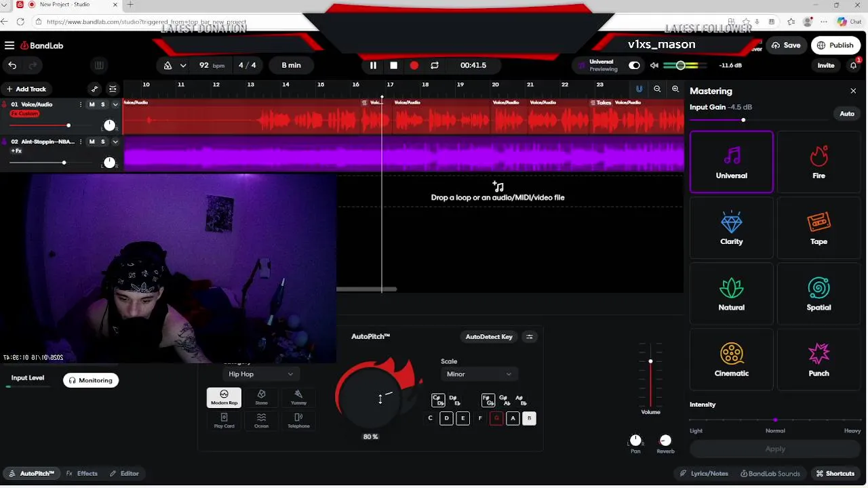Toggle the B note in scale
Image resolution: width=868 pixels, height=488 pixels.
[530, 418]
